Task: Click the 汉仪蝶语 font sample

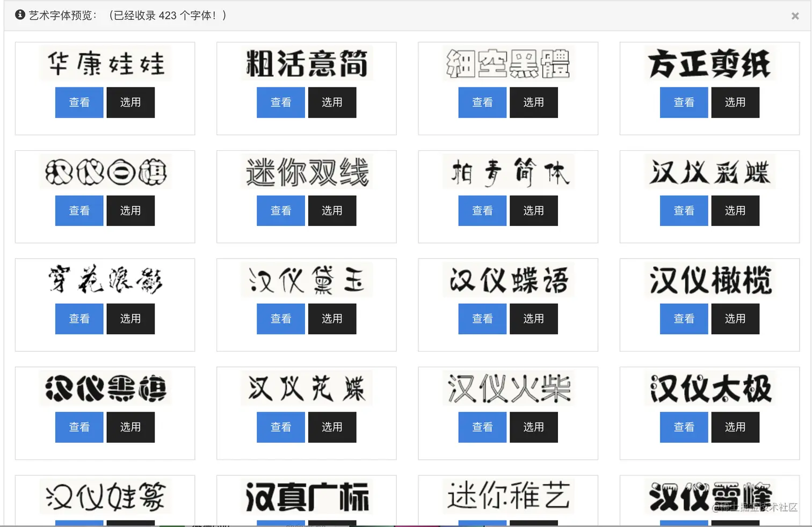Action: (x=509, y=280)
